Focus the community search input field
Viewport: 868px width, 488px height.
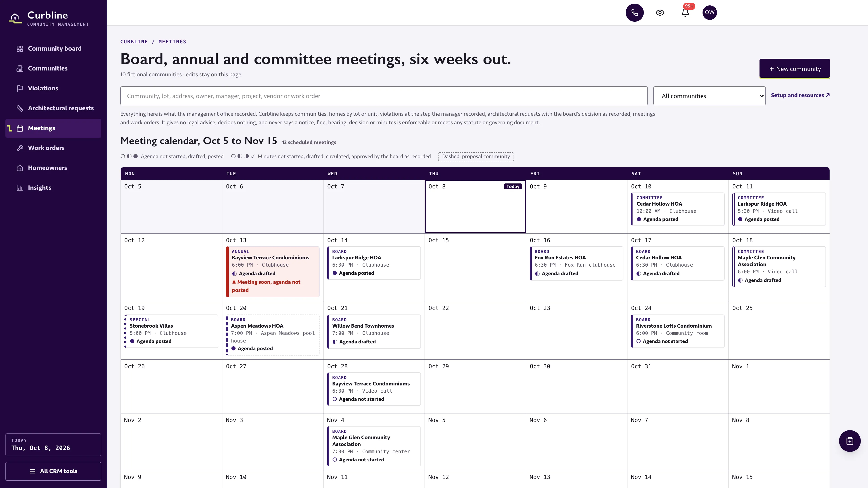tap(384, 96)
